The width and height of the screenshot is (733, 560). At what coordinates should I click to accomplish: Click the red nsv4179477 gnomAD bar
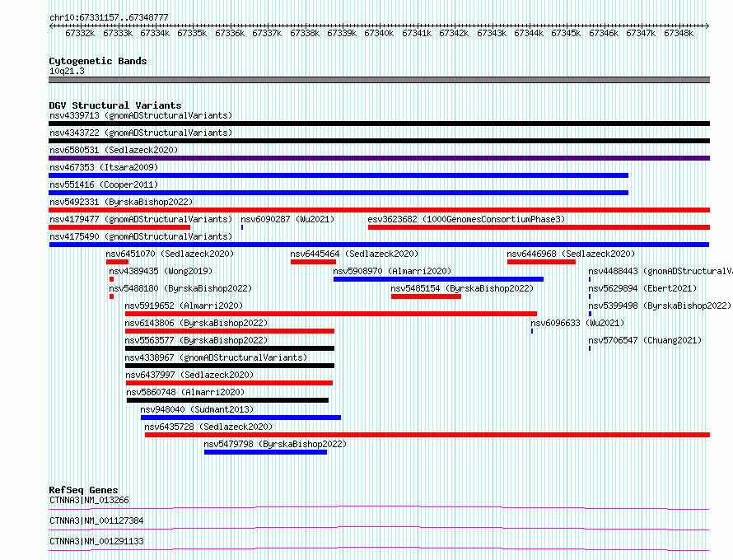tap(119, 227)
